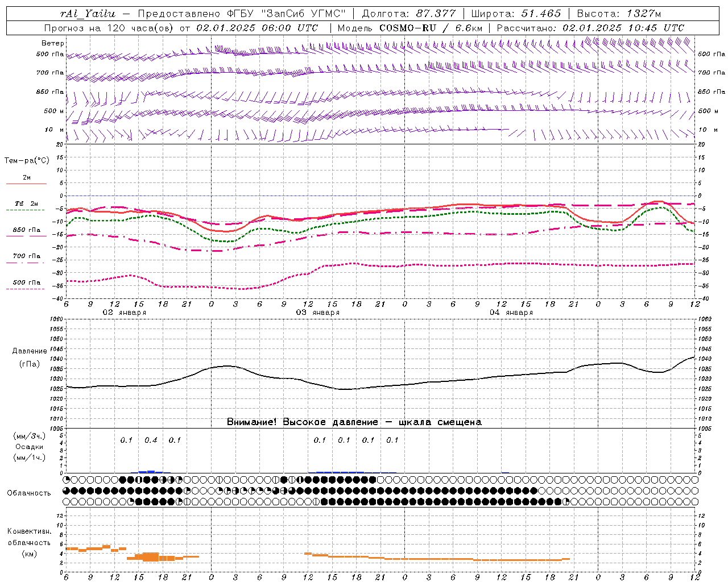
Task: Select the 03 января date label
Action: (x=317, y=313)
